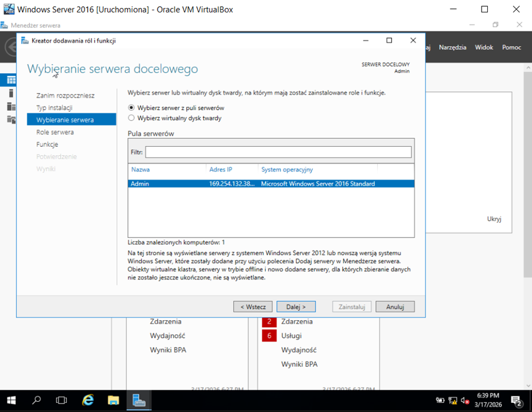Open the Narzędzia menu
Image resolution: width=532 pixels, height=412 pixels.
coord(452,48)
